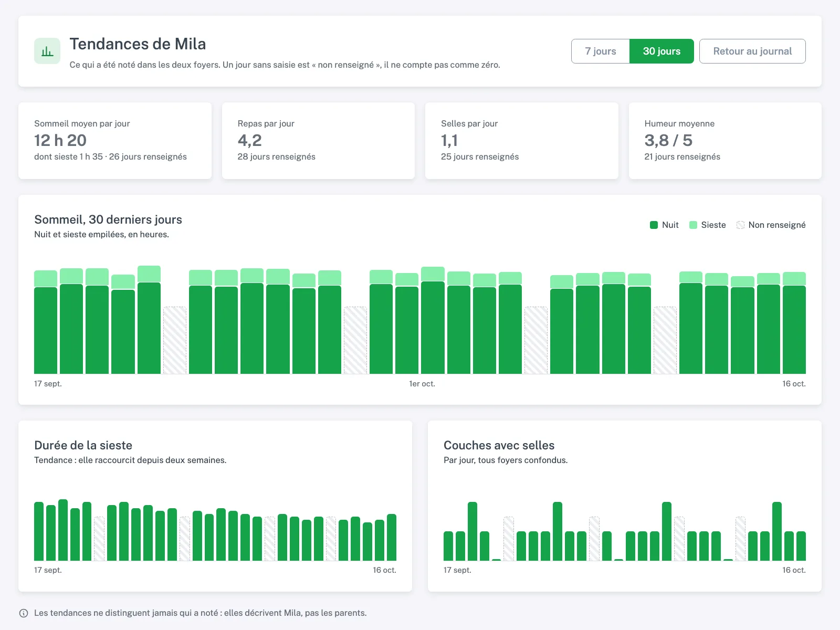The height and width of the screenshot is (630, 840).
Task: Click the Sieste legend color swatch
Action: 693,225
